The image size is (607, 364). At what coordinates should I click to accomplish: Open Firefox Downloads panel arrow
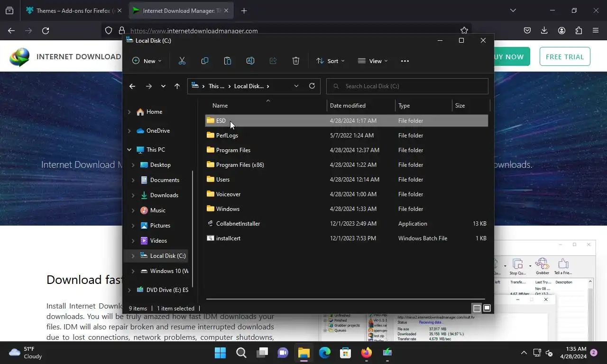tap(544, 30)
